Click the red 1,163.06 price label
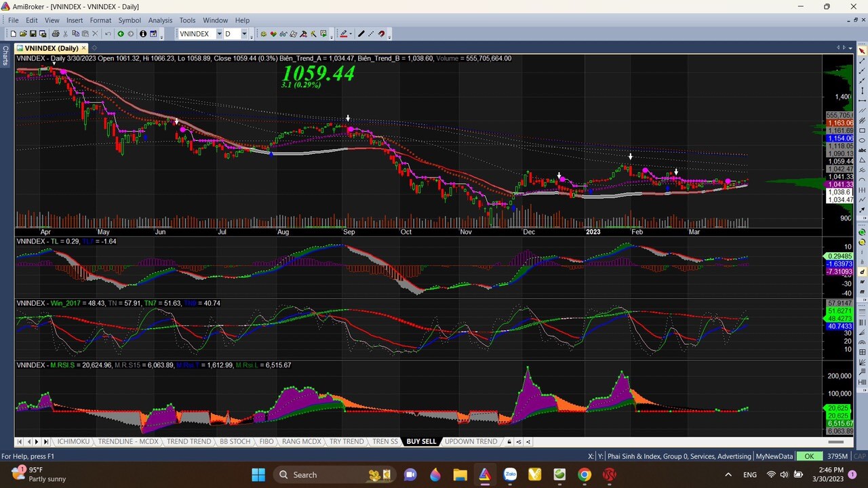The width and height of the screenshot is (868, 488). (x=840, y=123)
